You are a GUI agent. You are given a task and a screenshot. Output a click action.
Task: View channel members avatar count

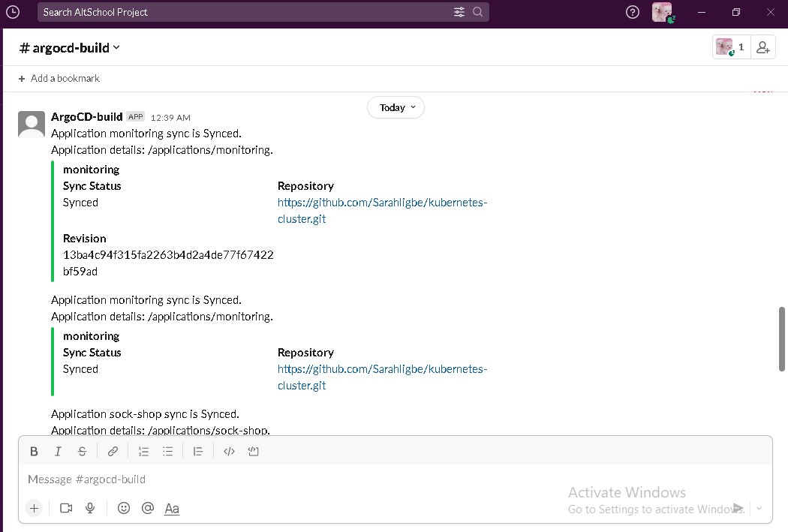(x=731, y=47)
